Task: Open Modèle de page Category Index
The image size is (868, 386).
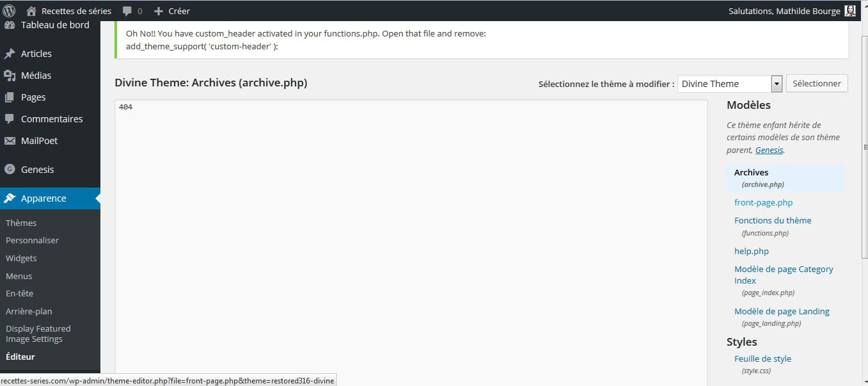Action: pyautogui.click(x=784, y=275)
